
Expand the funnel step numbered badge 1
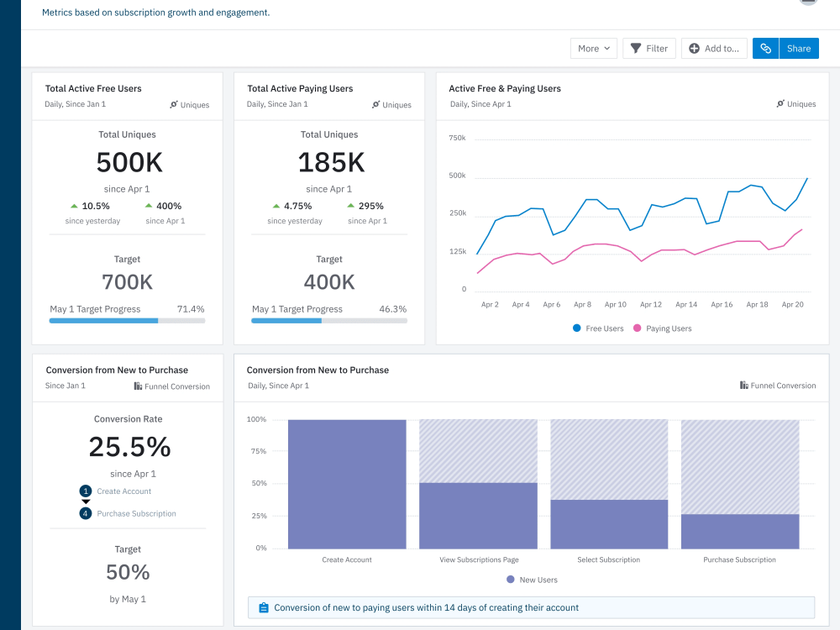tap(86, 491)
